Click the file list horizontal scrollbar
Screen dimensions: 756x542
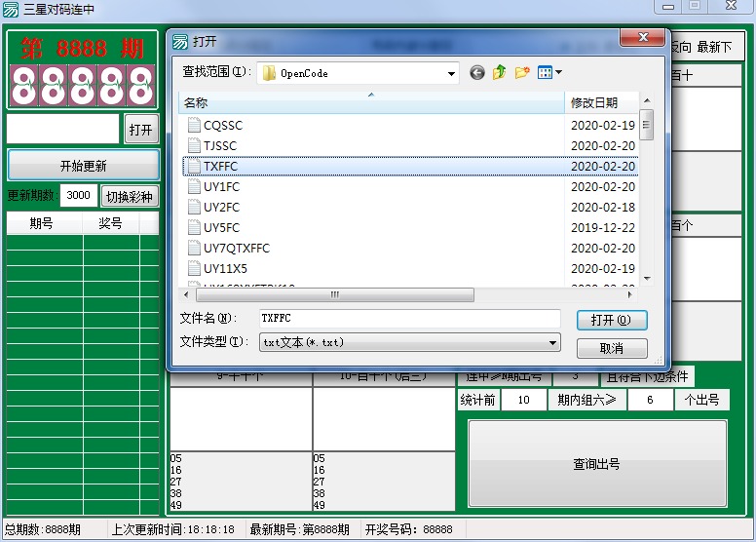tap(333, 294)
